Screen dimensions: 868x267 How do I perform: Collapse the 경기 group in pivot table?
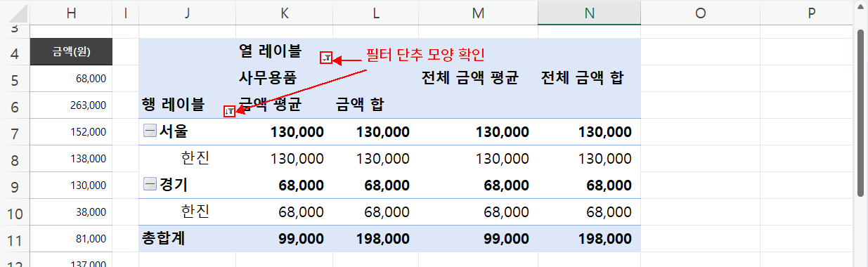pyautogui.click(x=149, y=184)
